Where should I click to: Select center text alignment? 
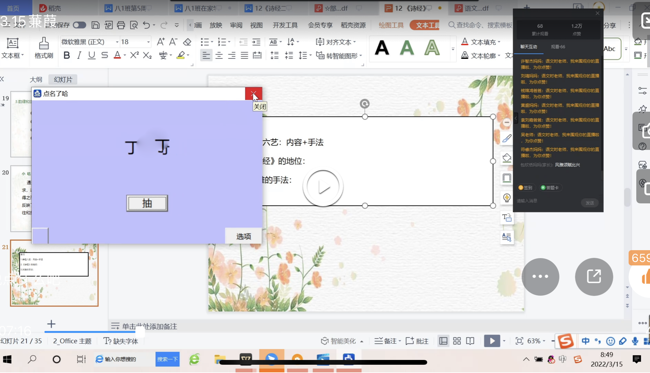point(219,55)
